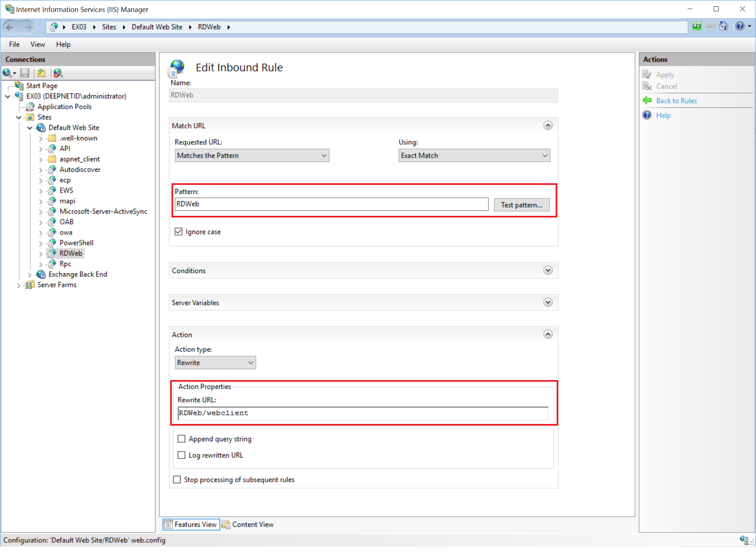This screenshot has width=756, height=553.
Task: Click the home icon in top toolbar
Action: 723,27
